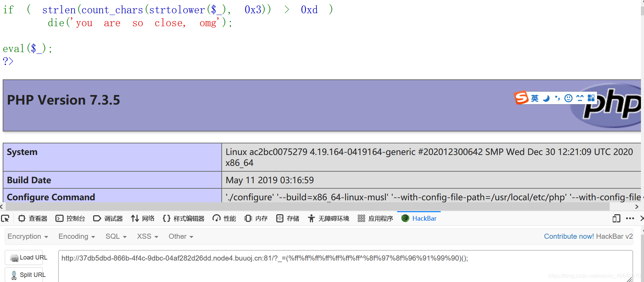Click the Load URL button

pos(24,257)
